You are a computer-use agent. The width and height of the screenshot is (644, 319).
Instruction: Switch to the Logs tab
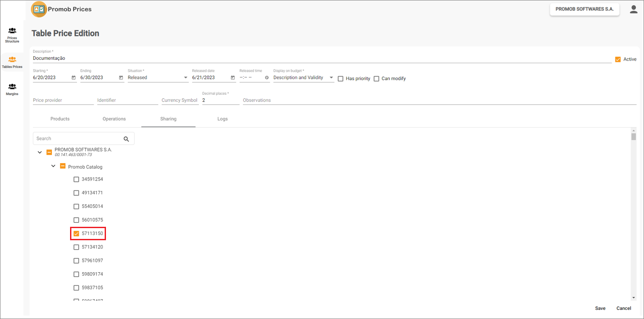coord(222,119)
